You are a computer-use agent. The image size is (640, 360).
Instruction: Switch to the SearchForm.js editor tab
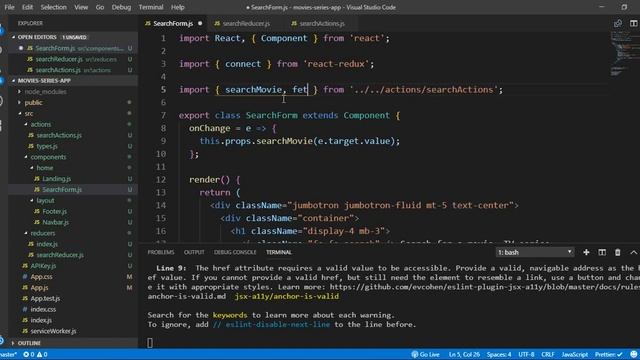click(173, 23)
